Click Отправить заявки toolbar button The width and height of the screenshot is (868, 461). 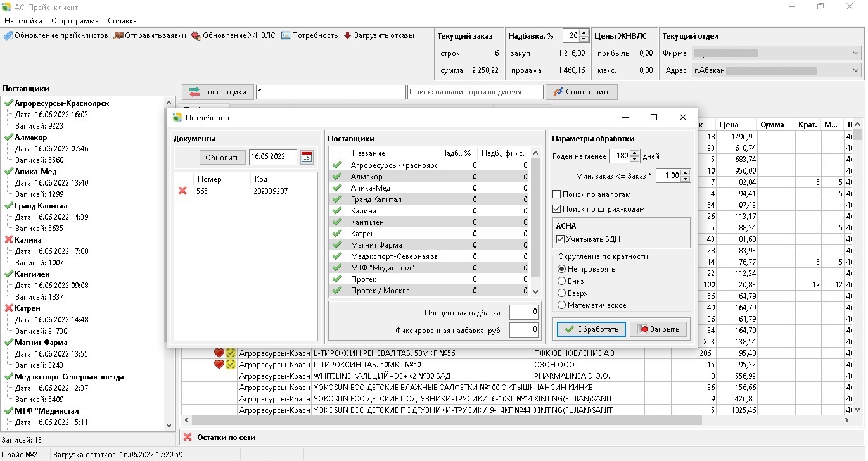(150, 35)
